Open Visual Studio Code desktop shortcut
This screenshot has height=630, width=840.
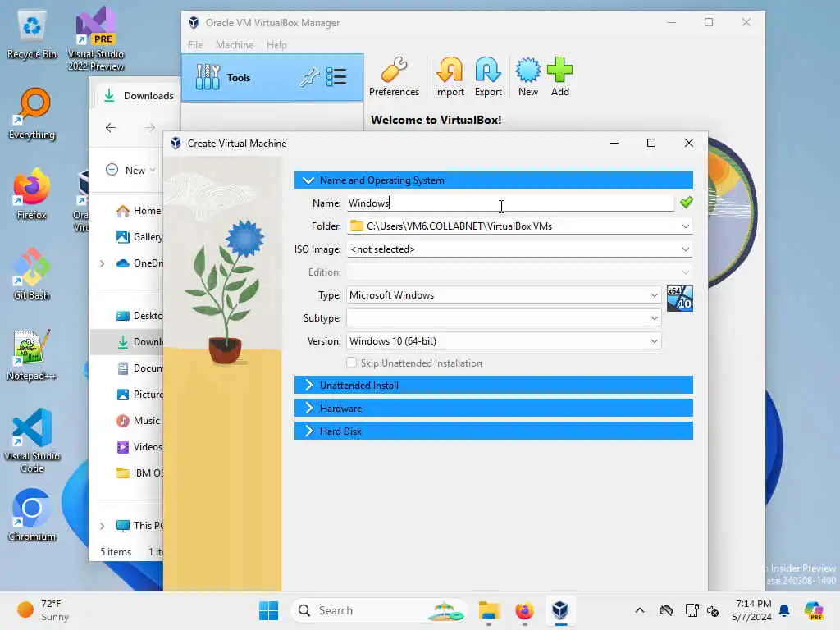(x=32, y=441)
